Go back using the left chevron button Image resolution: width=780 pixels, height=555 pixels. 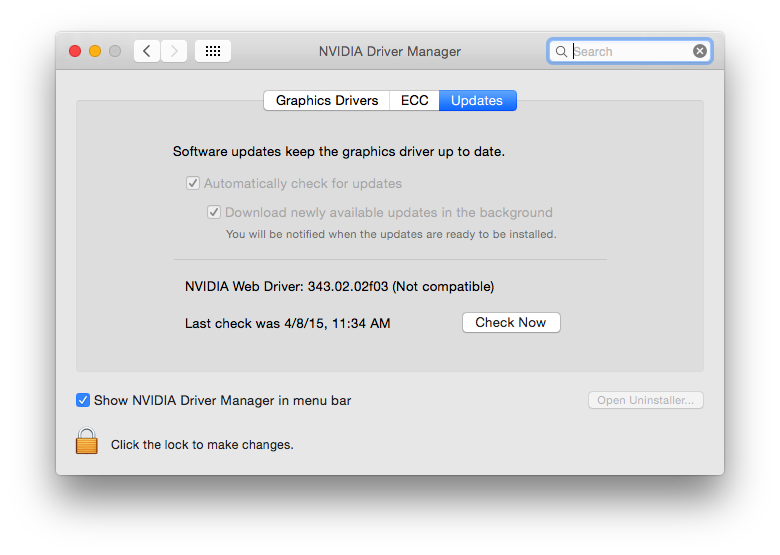click(x=147, y=51)
